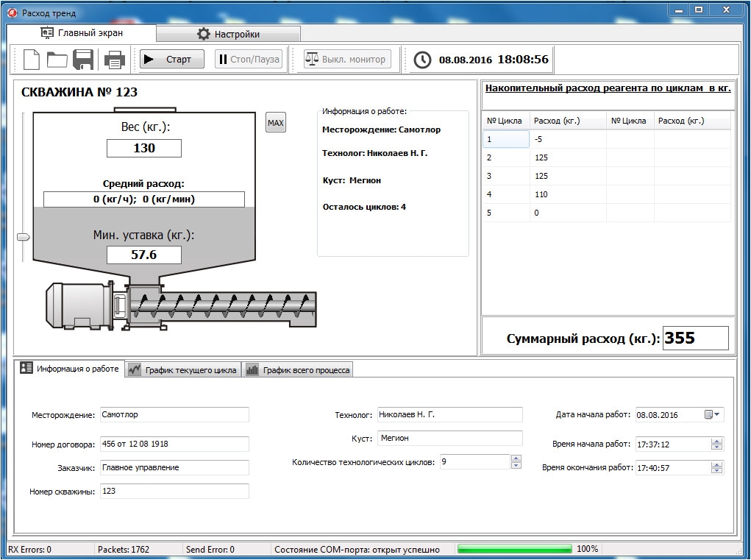Click the Суммарный расход value 355
Viewport: 751px width, 560px height.
(695, 339)
